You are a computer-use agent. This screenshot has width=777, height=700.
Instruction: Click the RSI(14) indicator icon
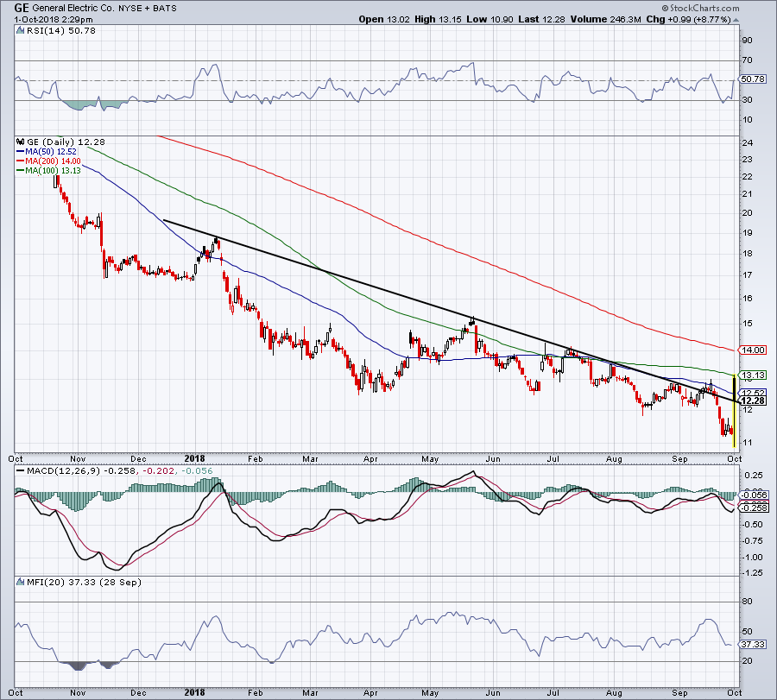[21, 31]
